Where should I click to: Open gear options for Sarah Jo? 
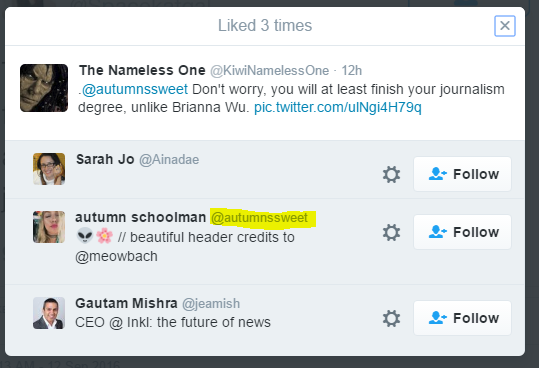392,174
